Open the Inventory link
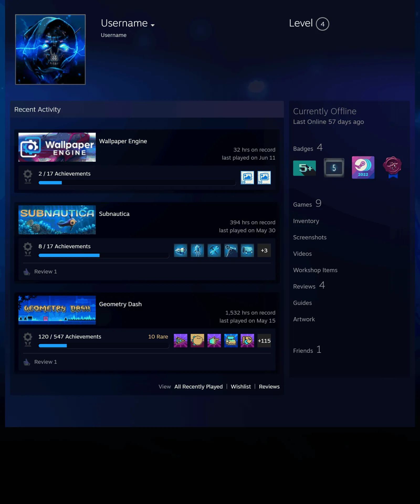 [306, 221]
